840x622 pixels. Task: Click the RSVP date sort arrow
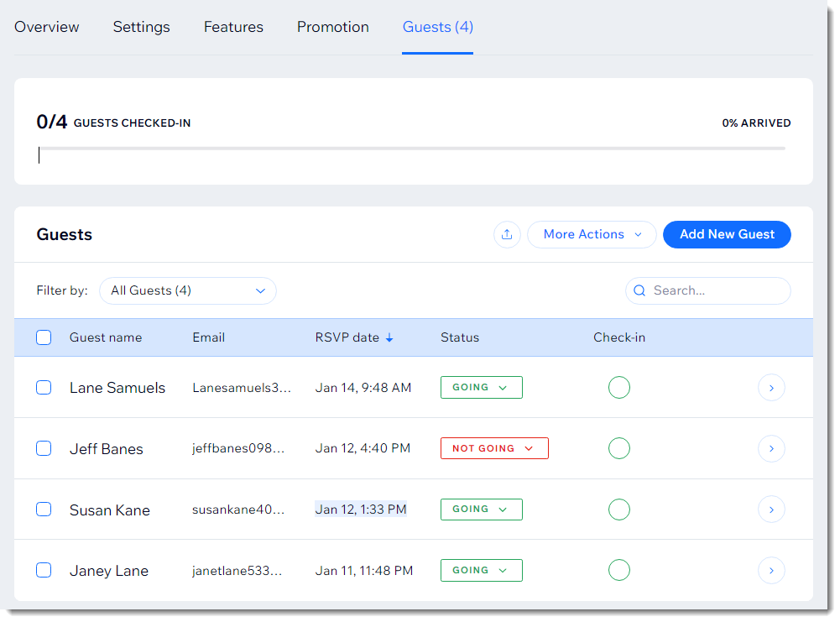pyautogui.click(x=389, y=337)
